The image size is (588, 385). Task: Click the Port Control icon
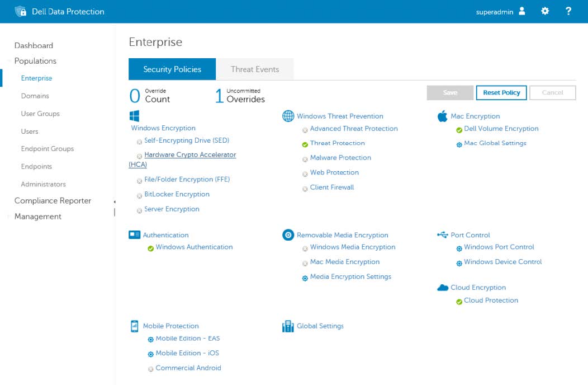click(x=442, y=235)
